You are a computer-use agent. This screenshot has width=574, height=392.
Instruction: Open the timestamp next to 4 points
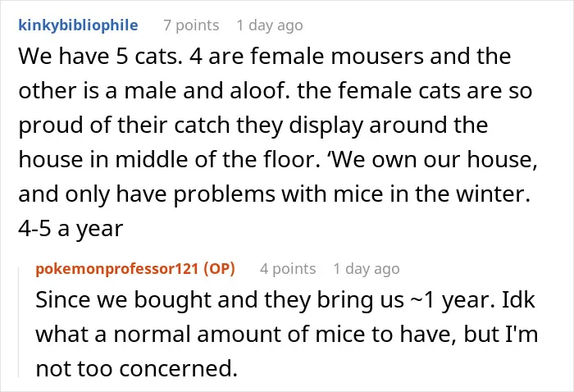point(367,269)
